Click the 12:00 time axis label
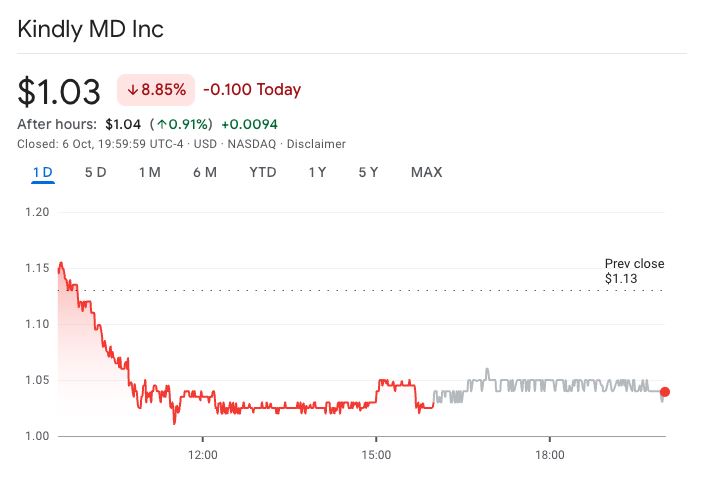703x502 pixels. (202, 455)
